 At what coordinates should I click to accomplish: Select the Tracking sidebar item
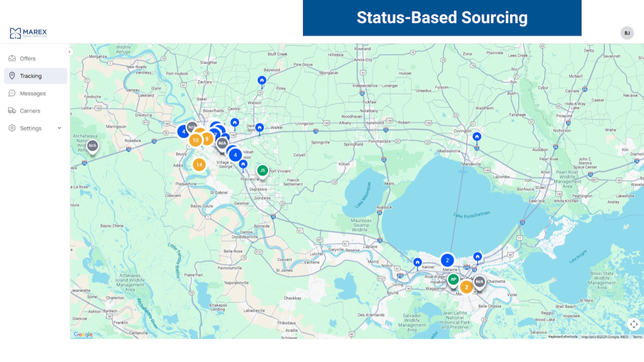pyautogui.click(x=30, y=76)
